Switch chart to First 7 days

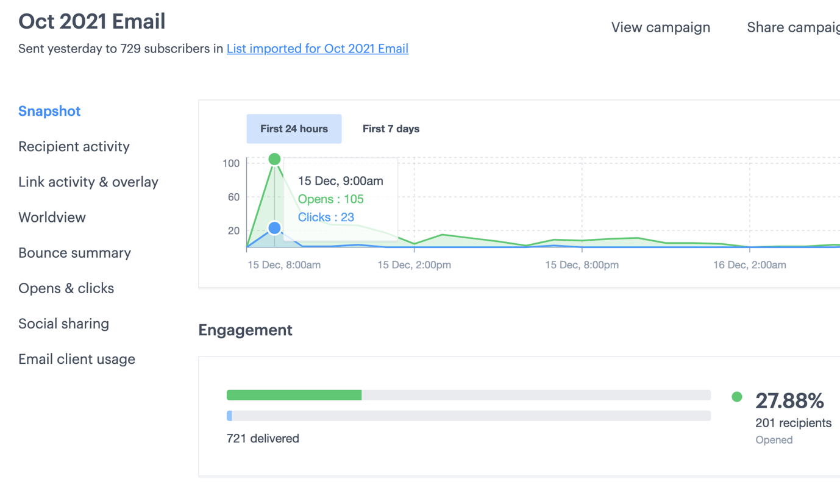[391, 129]
